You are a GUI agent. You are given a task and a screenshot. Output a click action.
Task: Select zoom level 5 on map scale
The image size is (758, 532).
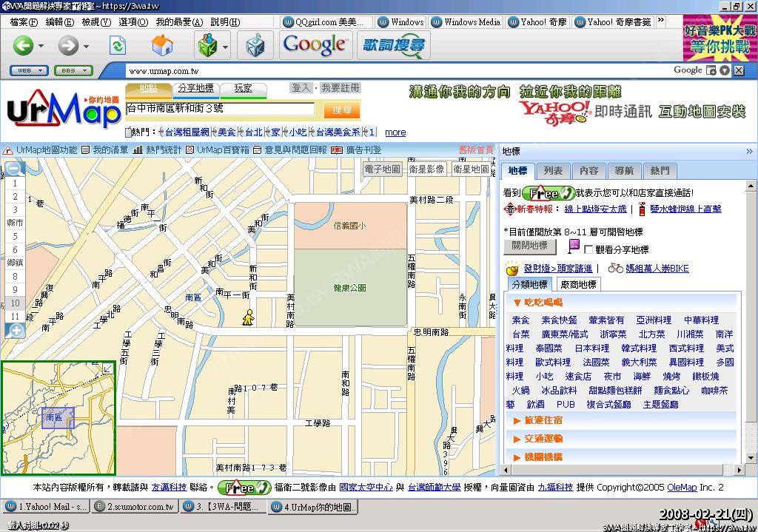[x=15, y=236]
